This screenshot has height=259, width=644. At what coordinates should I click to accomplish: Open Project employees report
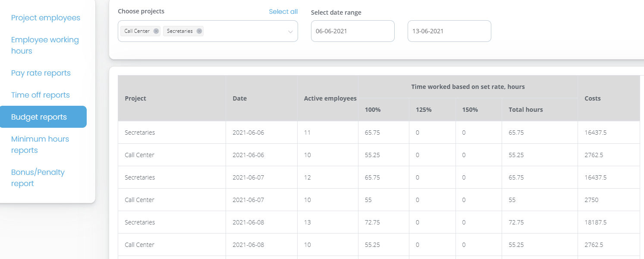coord(46,18)
